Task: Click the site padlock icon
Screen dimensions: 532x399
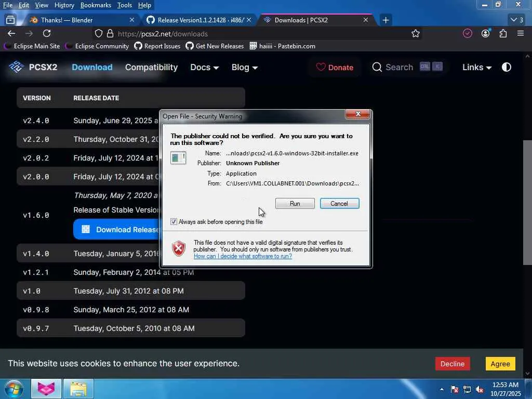Action: pyautogui.click(x=110, y=34)
